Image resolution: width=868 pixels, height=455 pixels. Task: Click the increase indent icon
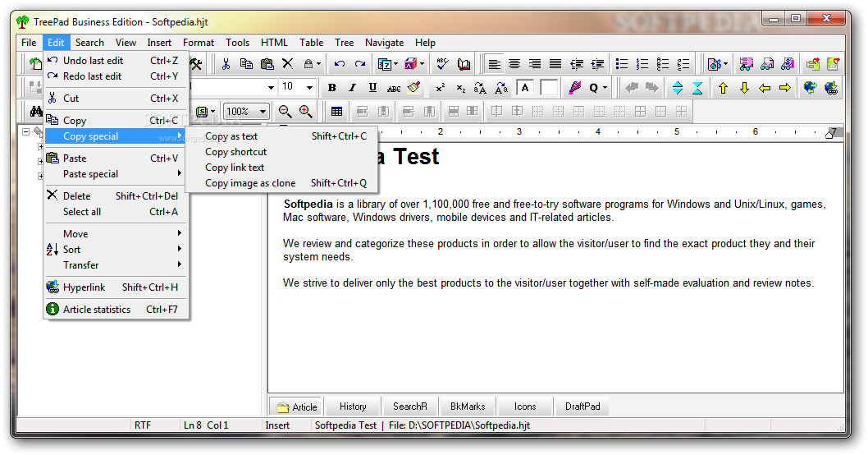coord(596,64)
